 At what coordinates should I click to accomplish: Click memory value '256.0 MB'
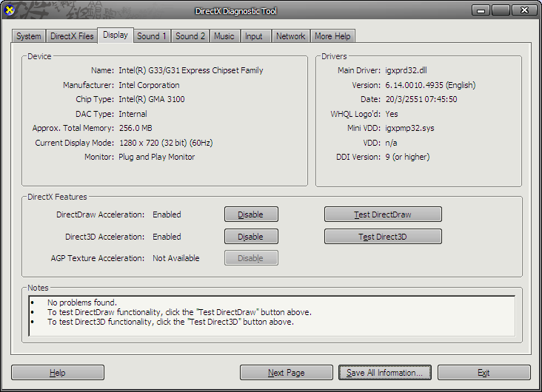click(x=135, y=128)
